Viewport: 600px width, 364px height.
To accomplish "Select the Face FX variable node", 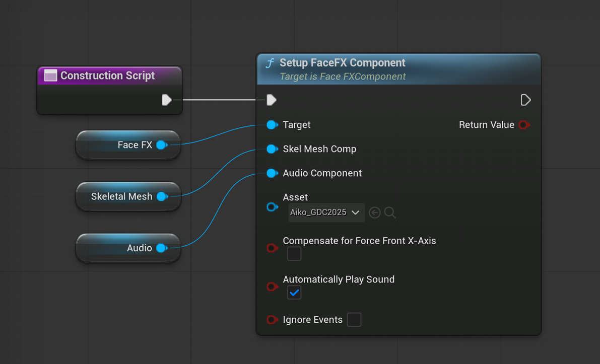I will [x=128, y=145].
